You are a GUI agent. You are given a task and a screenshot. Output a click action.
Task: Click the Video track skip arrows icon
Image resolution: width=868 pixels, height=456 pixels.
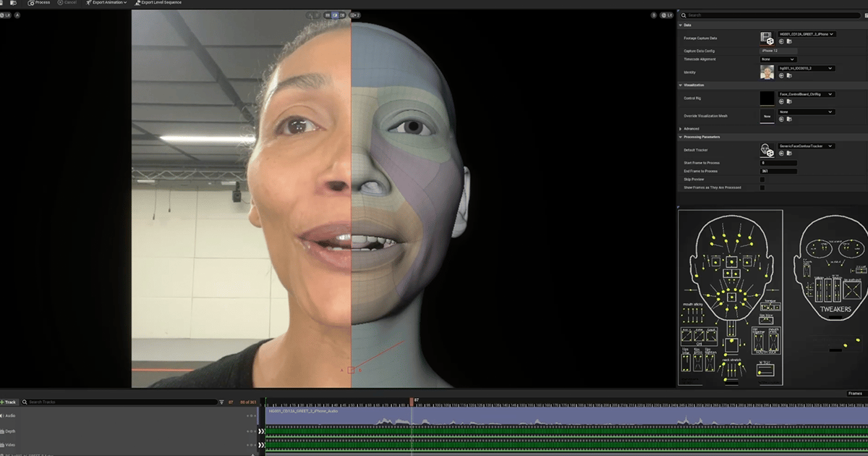(x=262, y=446)
